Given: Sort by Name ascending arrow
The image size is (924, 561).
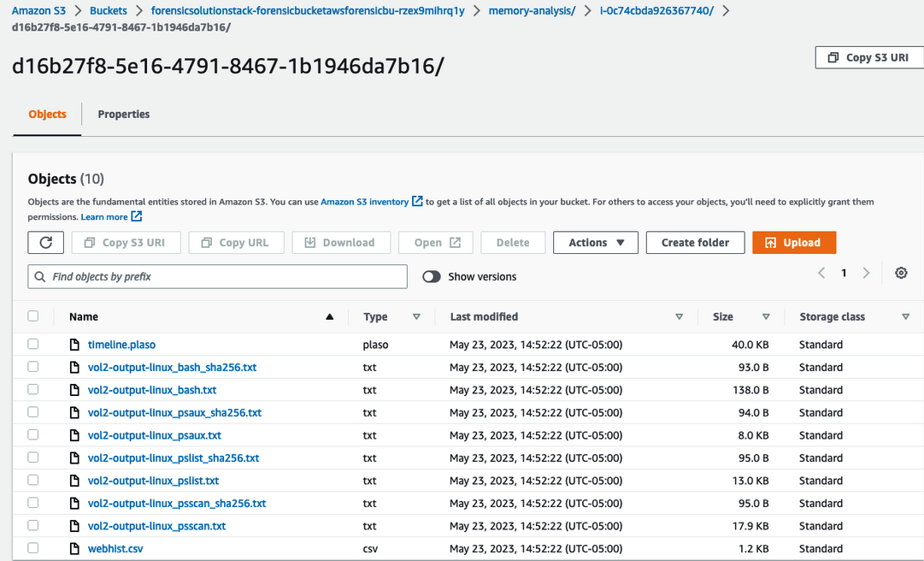Looking at the screenshot, I should click(x=329, y=317).
